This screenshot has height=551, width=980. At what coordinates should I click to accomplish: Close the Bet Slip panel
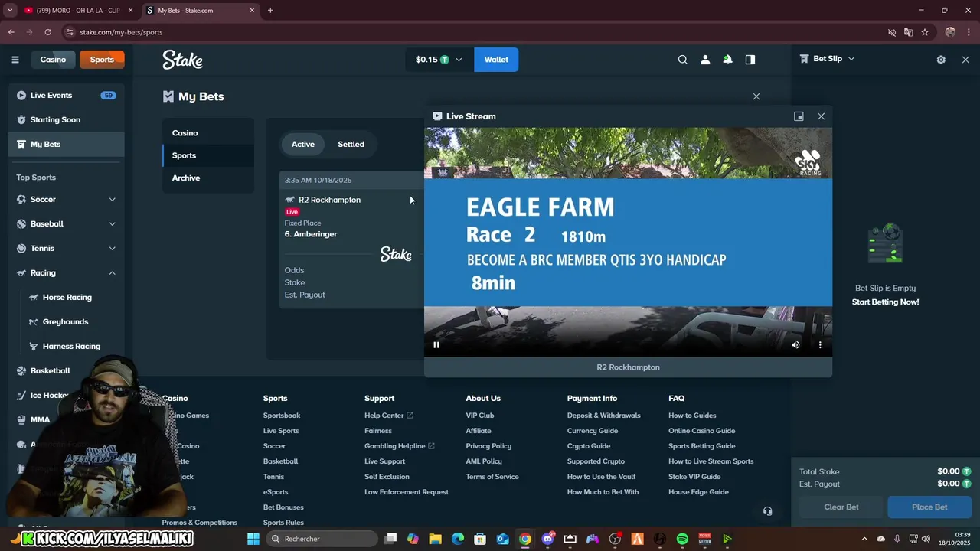pos(965,60)
